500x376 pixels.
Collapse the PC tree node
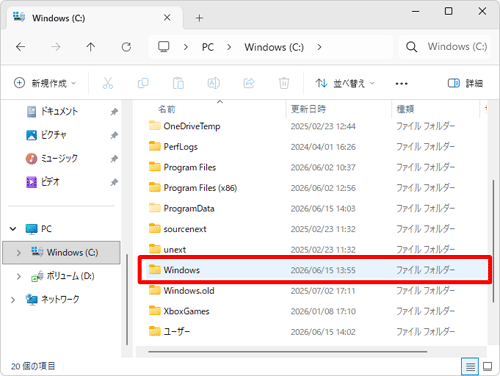pos(13,229)
